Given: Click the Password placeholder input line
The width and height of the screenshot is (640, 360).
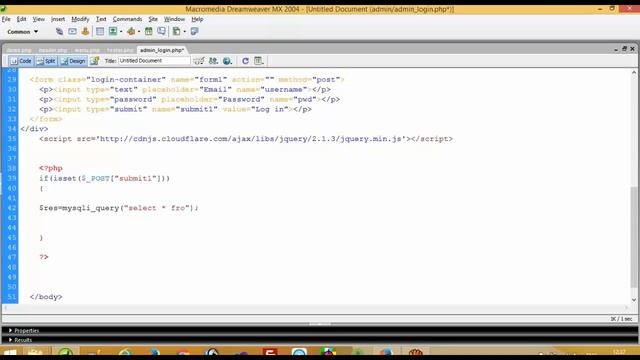Looking at the screenshot, I should tap(189, 99).
